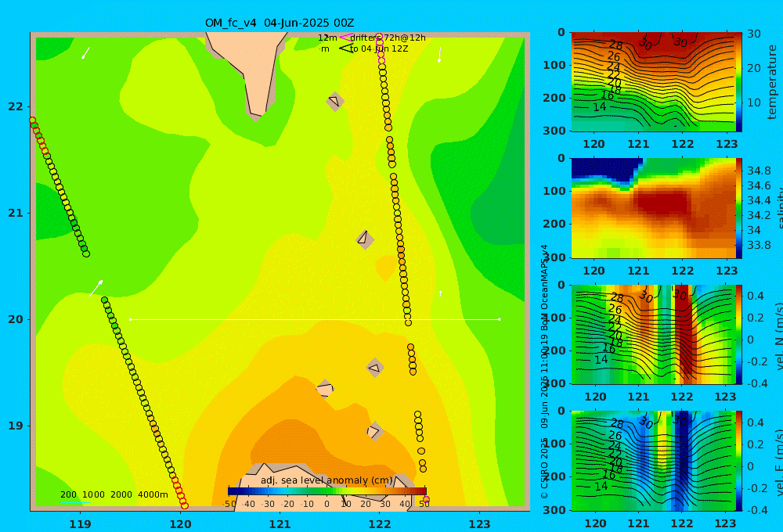The image size is (783, 532).
Task: Click the red circle starting the western track at 22N
Action: [x=32, y=120]
